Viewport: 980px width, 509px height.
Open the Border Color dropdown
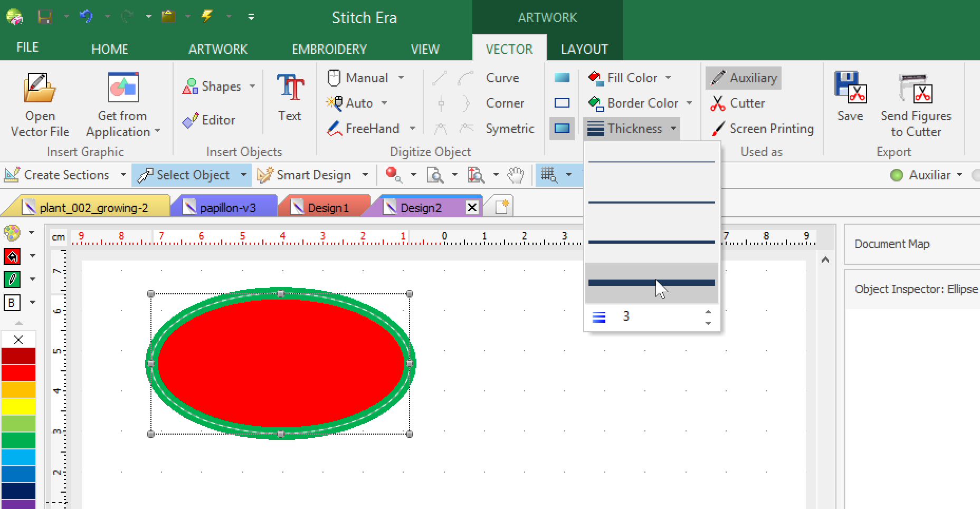coord(689,103)
